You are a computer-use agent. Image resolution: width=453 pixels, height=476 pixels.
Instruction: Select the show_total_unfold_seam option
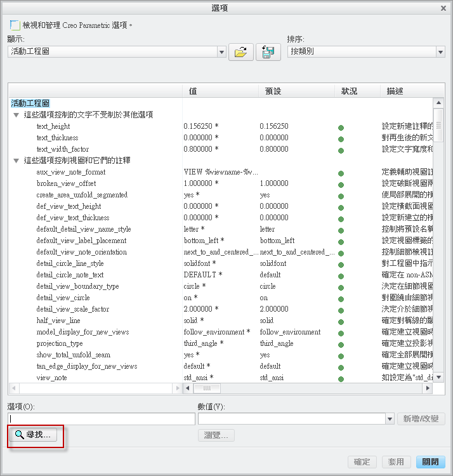click(74, 355)
